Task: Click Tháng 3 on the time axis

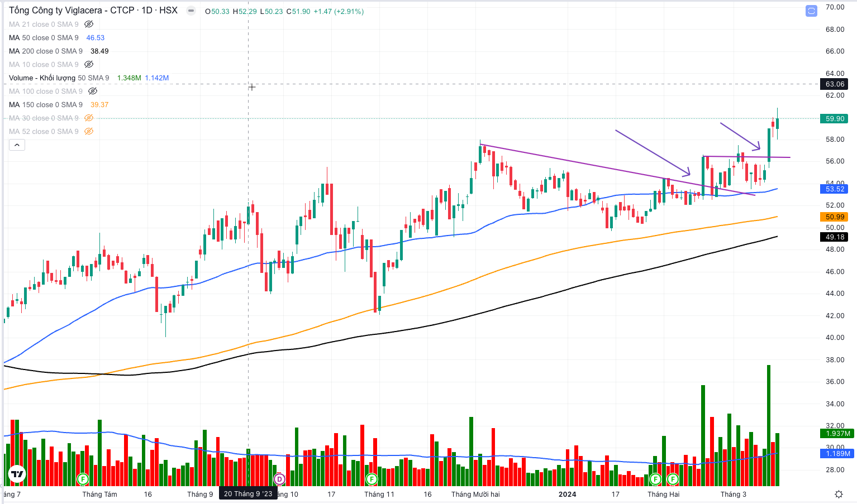Action: click(x=733, y=495)
